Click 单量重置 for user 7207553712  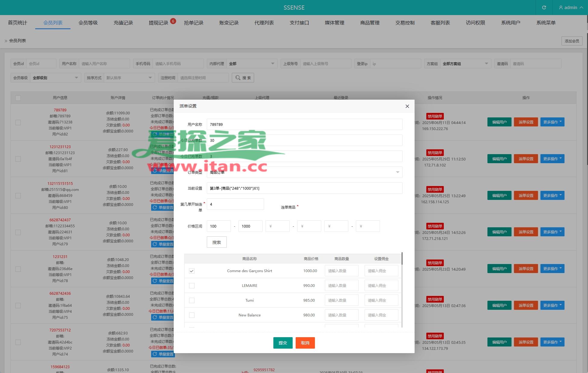click(x=163, y=354)
